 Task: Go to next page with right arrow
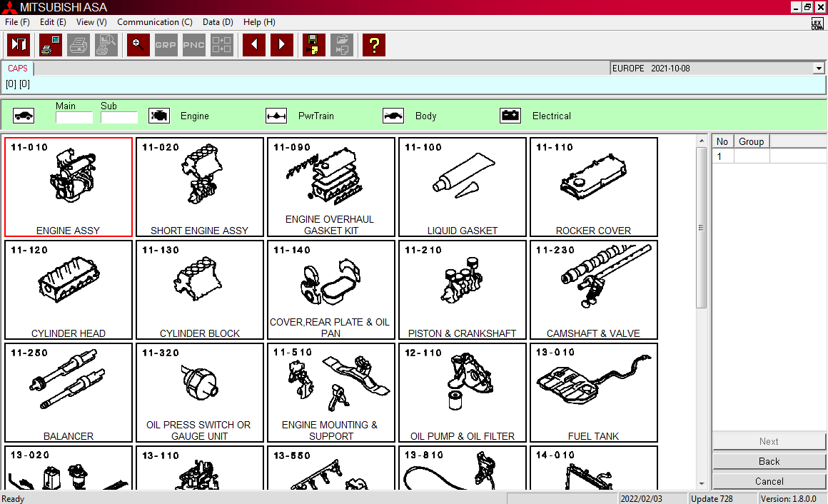(282, 45)
